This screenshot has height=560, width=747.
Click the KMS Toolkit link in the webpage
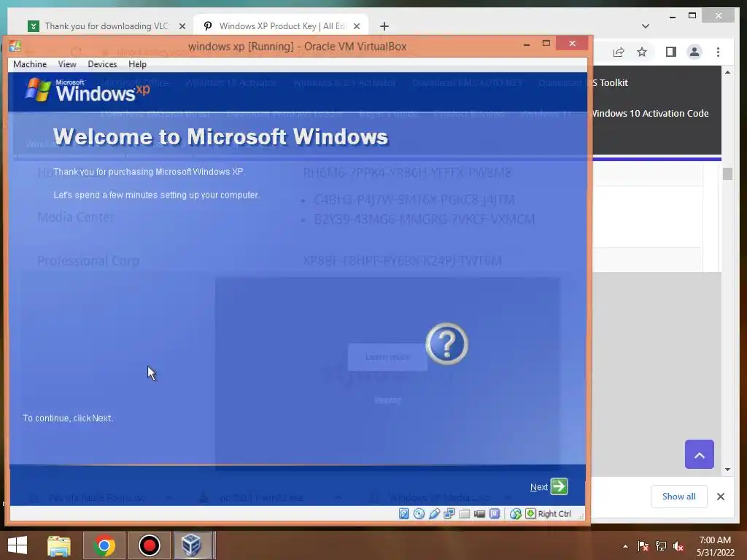611,83
